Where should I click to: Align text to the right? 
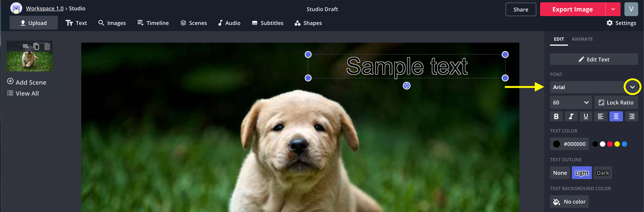pos(631,116)
